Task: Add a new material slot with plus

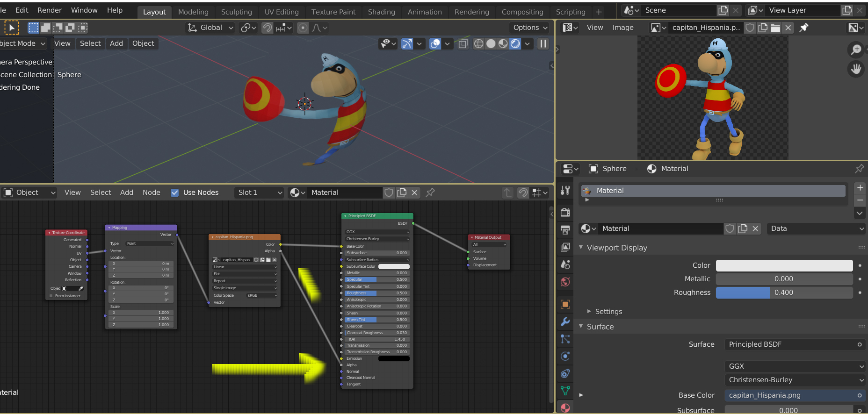Action: point(860,188)
